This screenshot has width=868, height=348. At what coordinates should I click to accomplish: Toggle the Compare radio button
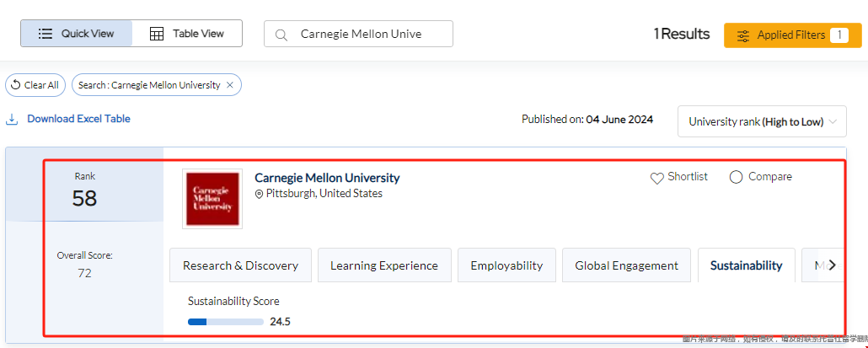pos(736,177)
